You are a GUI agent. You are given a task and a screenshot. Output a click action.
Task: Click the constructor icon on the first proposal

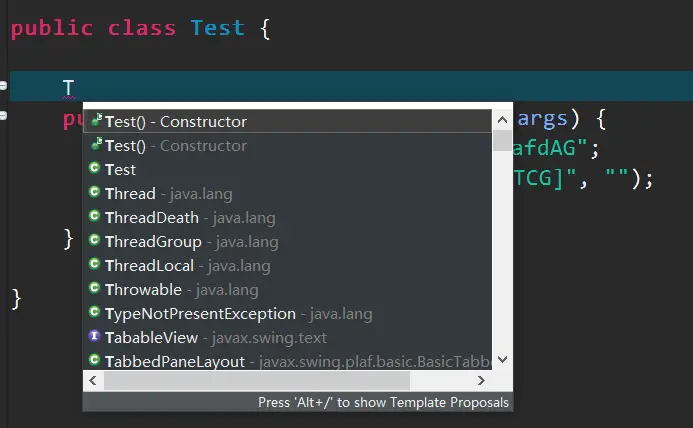[96, 120]
